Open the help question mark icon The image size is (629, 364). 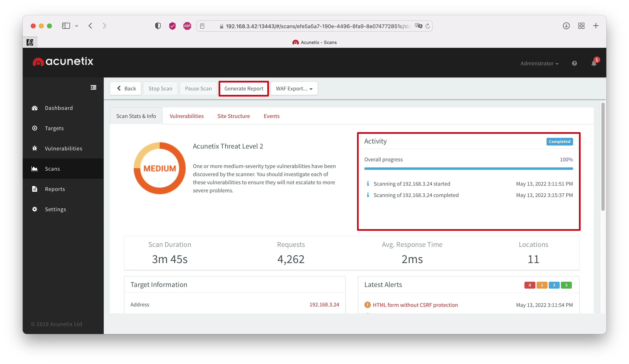coord(574,63)
